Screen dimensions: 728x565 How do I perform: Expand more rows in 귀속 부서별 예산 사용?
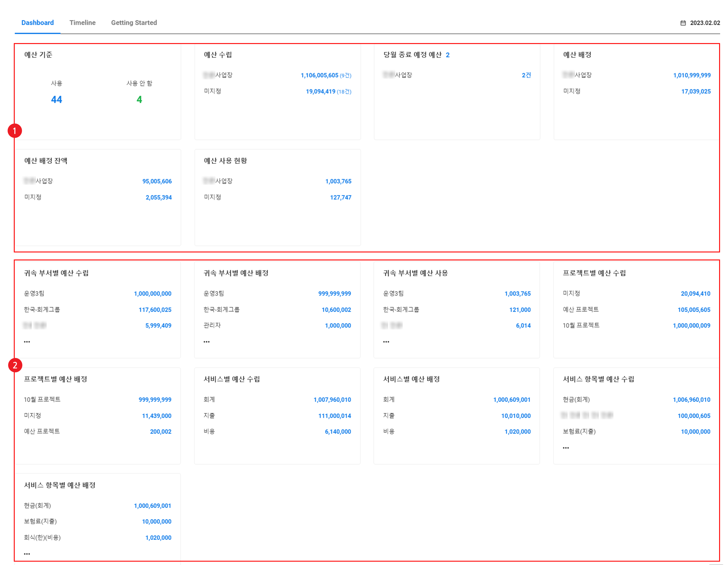pyautogui.click(x=386, y=342)
